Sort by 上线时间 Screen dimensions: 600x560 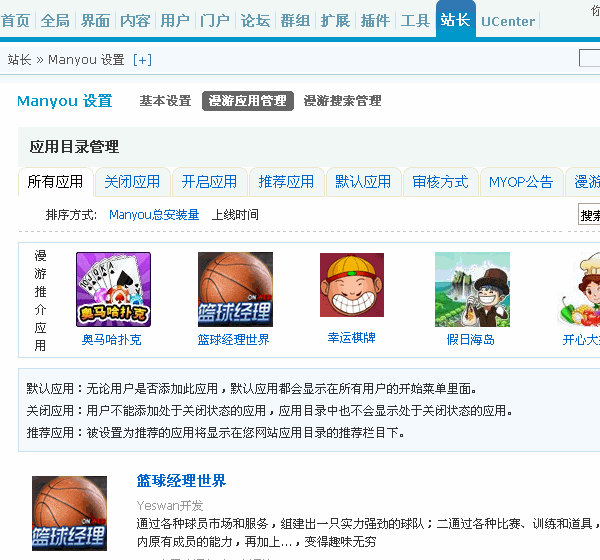tap(235, 215)
